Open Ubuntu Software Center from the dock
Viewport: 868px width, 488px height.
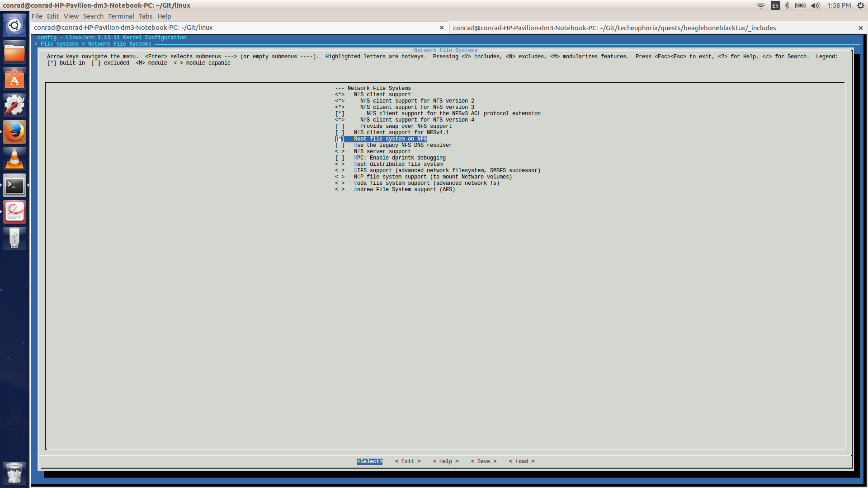pyautogui.click(x=14, y=78)
